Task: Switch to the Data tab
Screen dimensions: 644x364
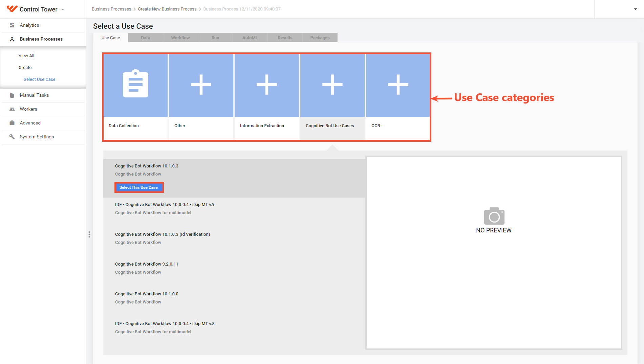Action: point(146,38)
